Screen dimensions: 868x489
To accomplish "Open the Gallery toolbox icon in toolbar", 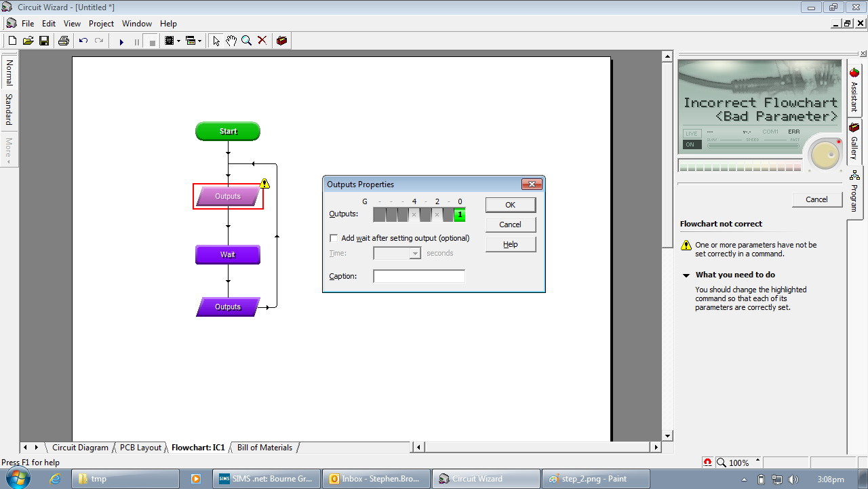I will tap(281, 41).
